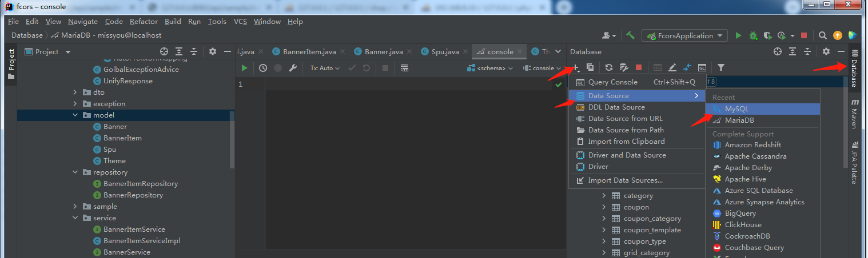Open FcorsApplication run configuration dropdown
The image size is (868, 258).
coord(684,35)
